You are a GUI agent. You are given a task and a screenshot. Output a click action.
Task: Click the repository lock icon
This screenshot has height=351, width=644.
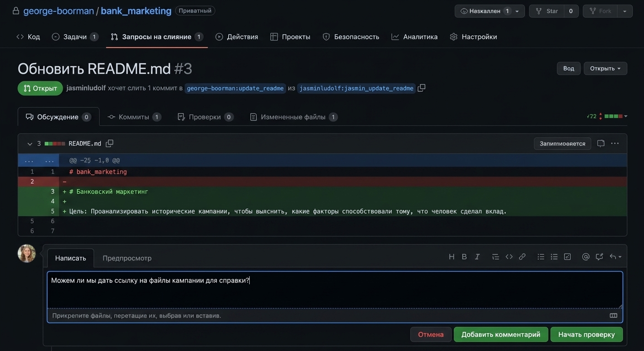(16, 11)
